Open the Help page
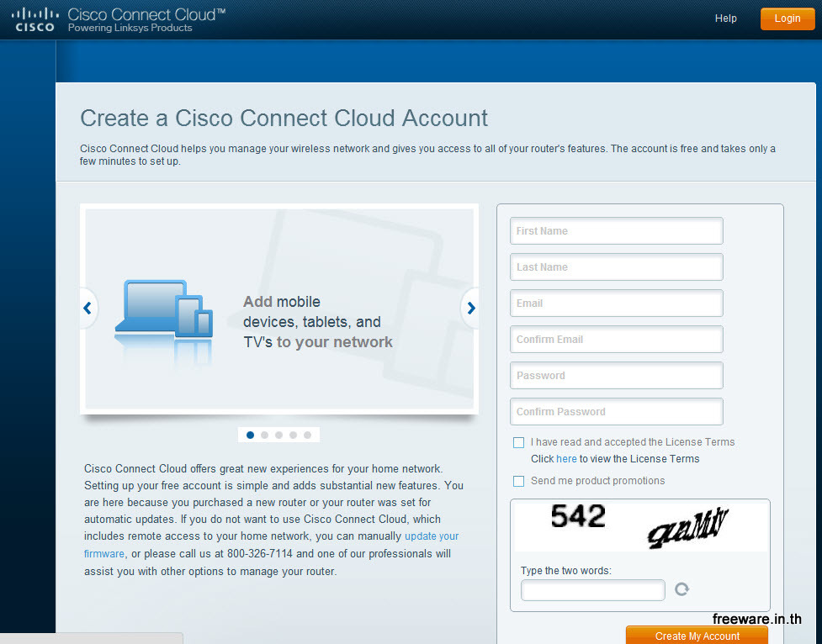This screenshot has width=822, height=644. (725, 18)
